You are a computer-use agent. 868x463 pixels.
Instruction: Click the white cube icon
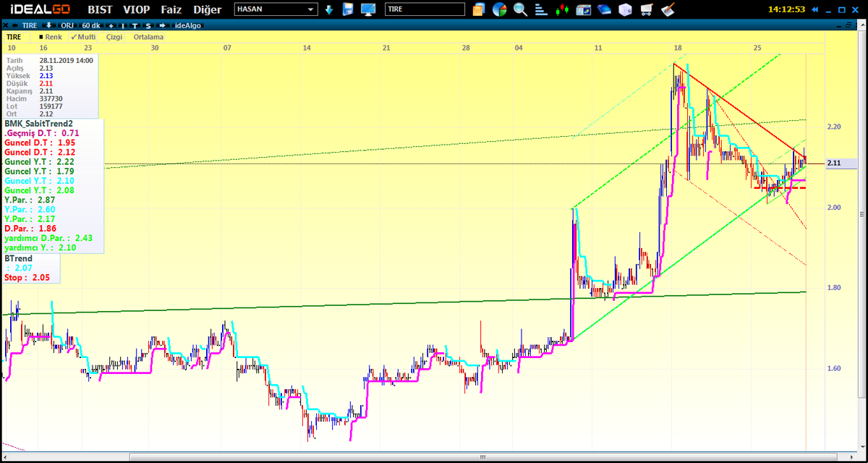(x=626, y=9)
